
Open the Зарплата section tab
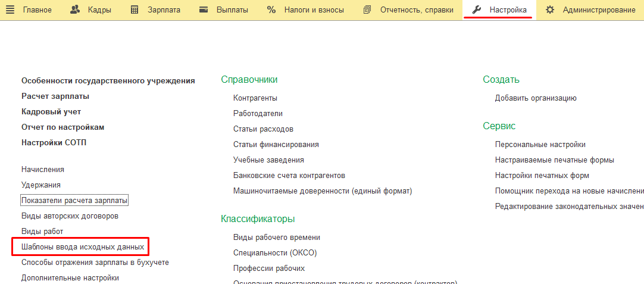click(164, 10)
